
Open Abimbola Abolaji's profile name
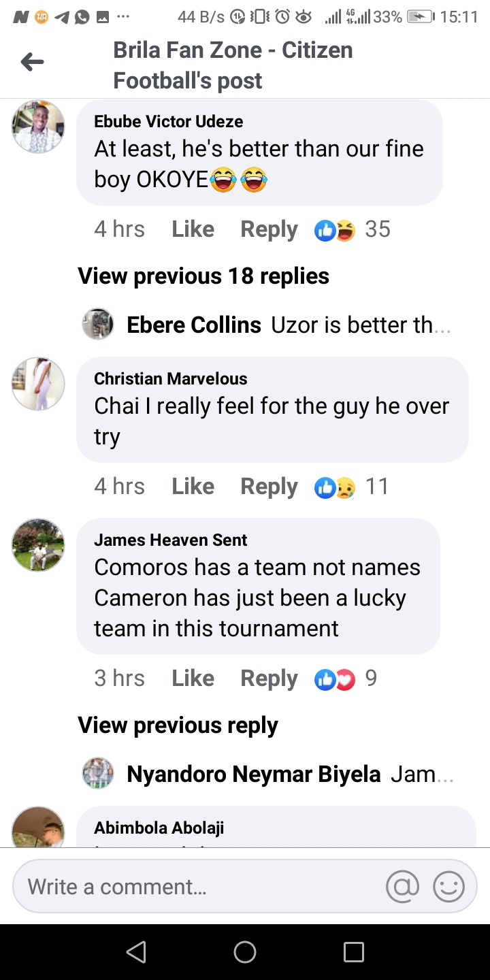(x=159, y=828)
